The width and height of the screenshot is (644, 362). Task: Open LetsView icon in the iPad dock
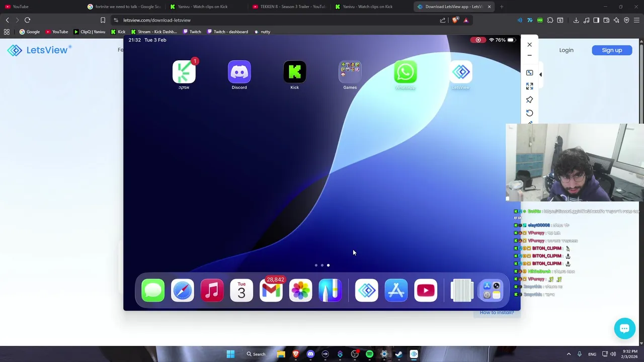[x=367, y=291]
